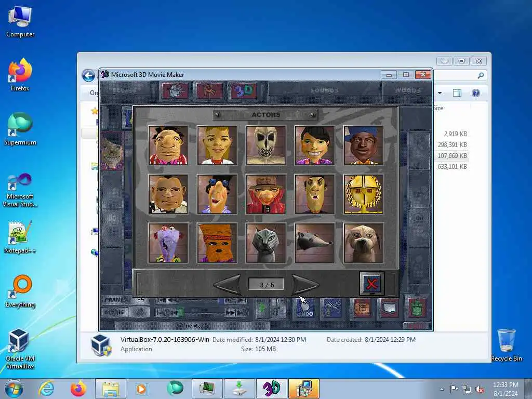Choose the blond actor in white shirt
This screenshot has height=399, width=532.
217,145
